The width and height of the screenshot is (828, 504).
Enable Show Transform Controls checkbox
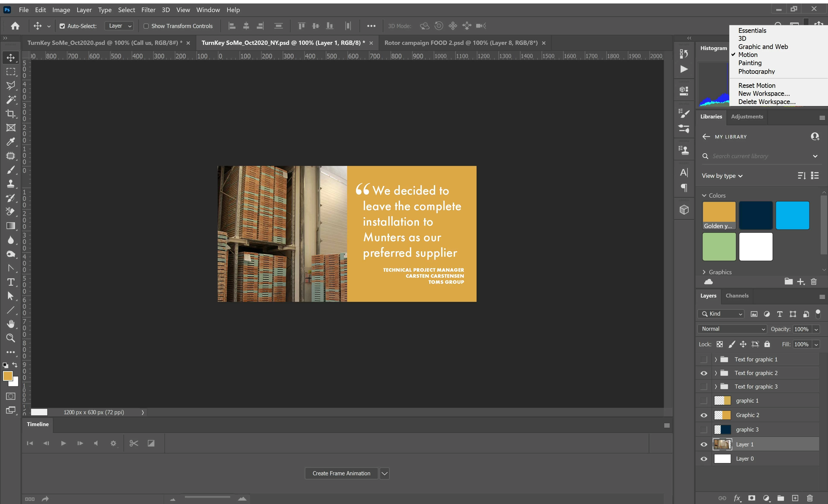[146, 26]
